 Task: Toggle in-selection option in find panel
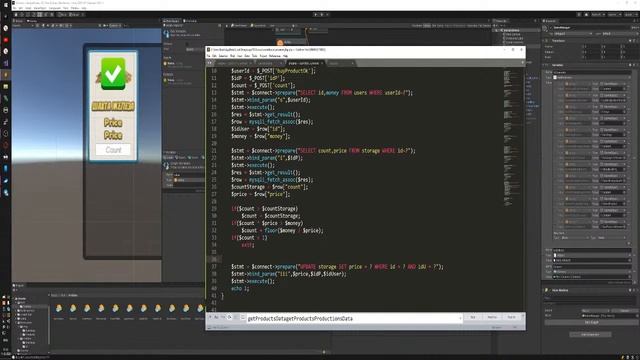coord(236,317)
